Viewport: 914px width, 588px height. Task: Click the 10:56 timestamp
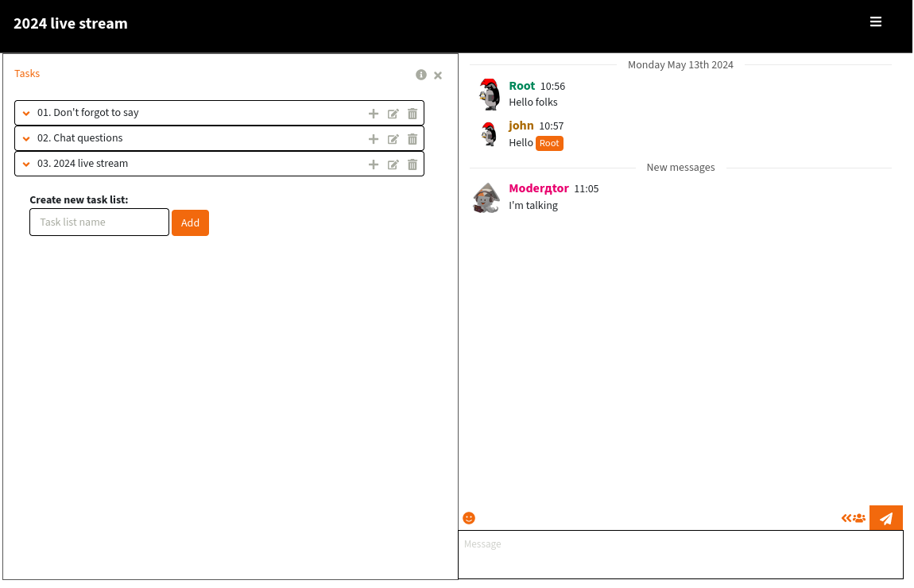click(x=552, y=87)
